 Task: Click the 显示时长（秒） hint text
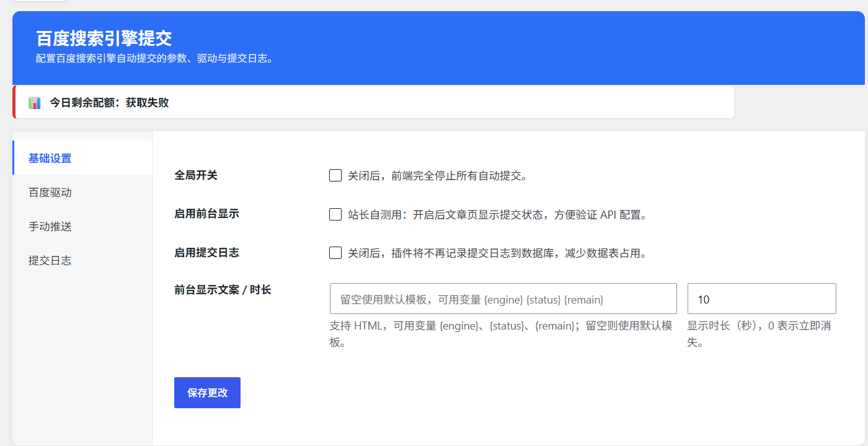759,334
